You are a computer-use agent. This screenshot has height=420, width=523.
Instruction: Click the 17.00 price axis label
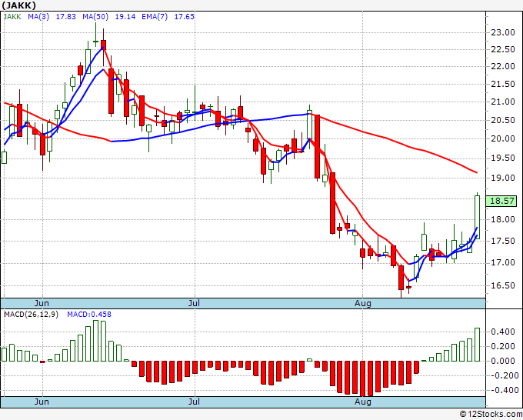[503, 263]
